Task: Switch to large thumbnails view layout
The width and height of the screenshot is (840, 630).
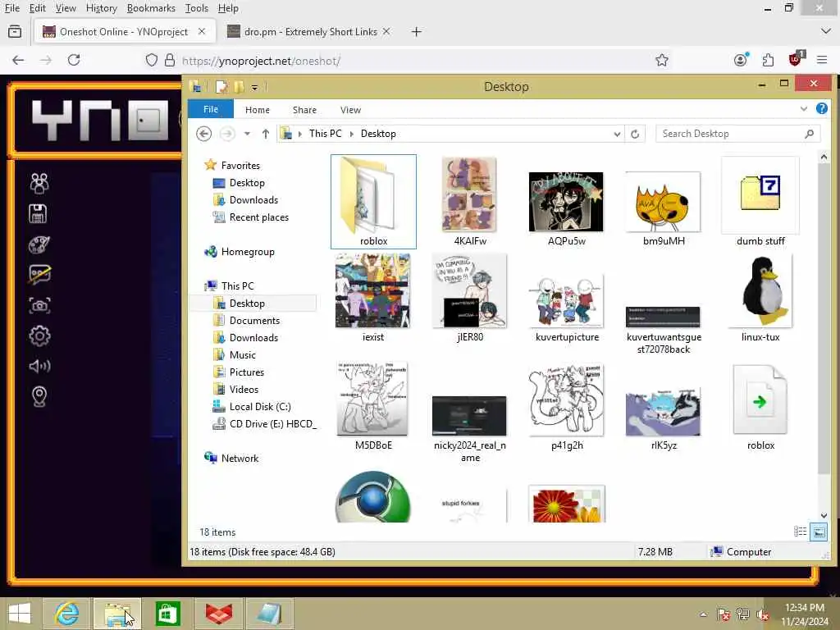Action: pyautogui.click(x=819, y=532)
